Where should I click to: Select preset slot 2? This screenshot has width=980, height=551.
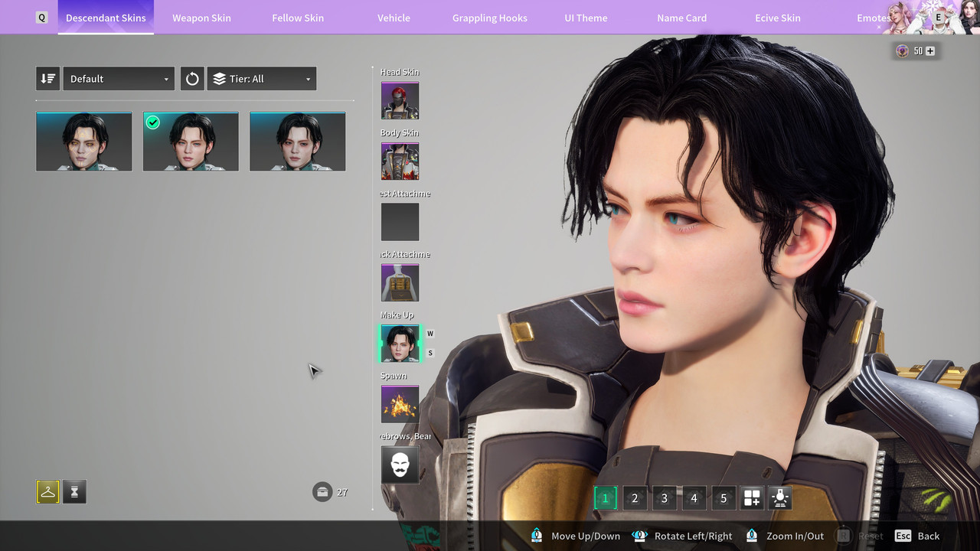(634, 498)
